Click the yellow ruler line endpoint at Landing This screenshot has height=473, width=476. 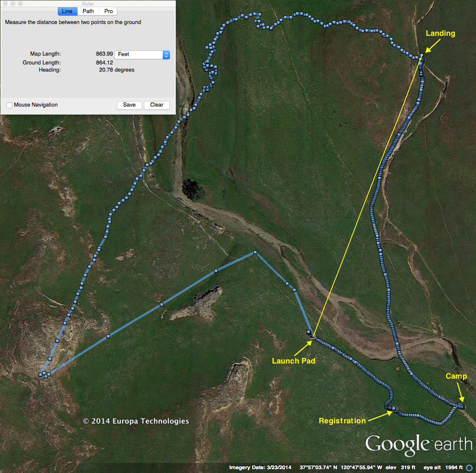pyautogui.click(x=421, y=57)
